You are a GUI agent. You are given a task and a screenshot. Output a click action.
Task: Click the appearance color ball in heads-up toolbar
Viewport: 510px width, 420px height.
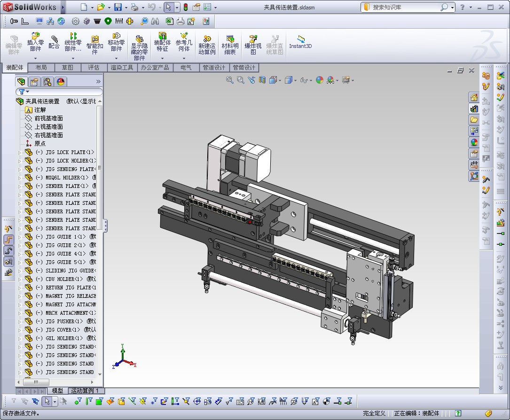[320, 80]
